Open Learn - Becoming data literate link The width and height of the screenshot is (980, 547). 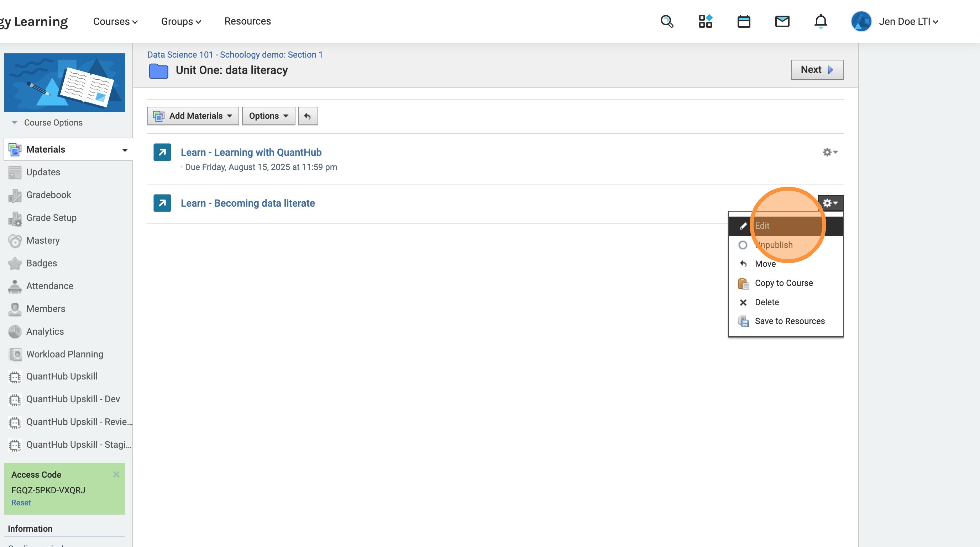pos(247,203)
